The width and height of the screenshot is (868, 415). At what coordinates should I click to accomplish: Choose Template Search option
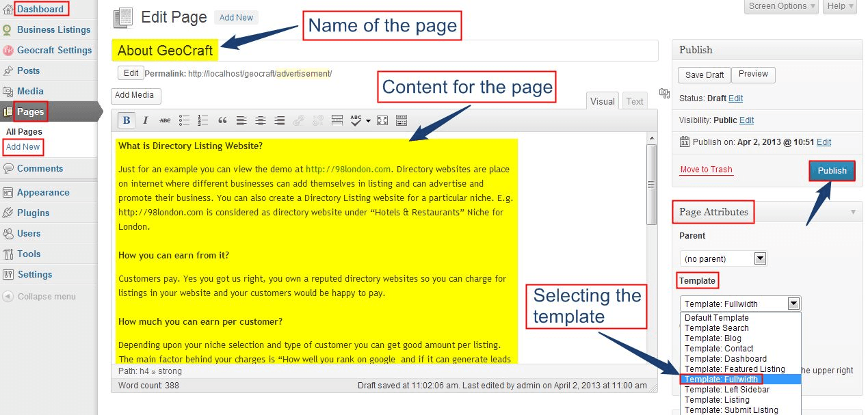(x=740, y=328)
